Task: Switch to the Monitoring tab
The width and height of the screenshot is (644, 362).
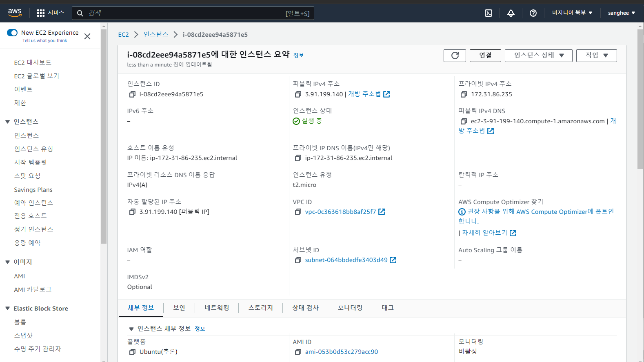Action: coord(350,308)
